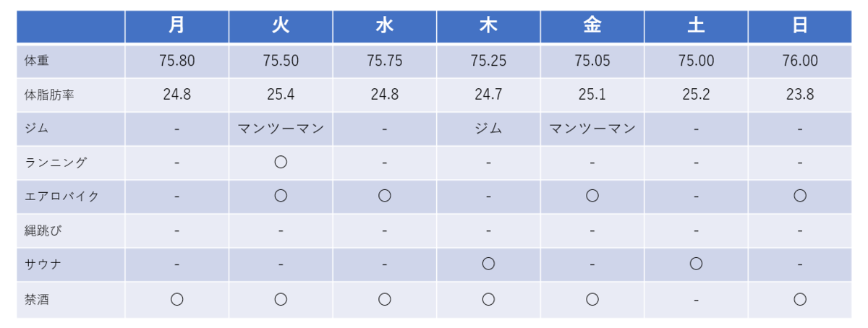Image resolution: width=868 pixels, height=328 pixels.
Task: Select Tuesday's マンツーマン gym cell
Action: pyautogui.click(x=281, y=129)
